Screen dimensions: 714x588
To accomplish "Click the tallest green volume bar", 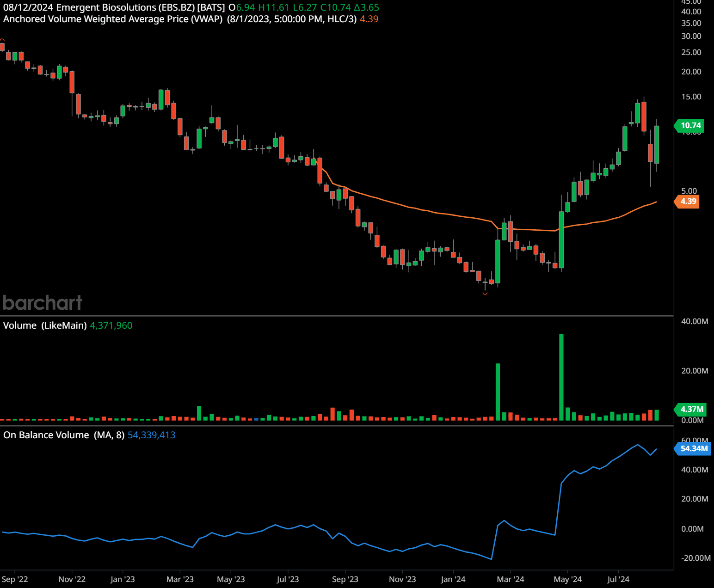I will 561,377.
